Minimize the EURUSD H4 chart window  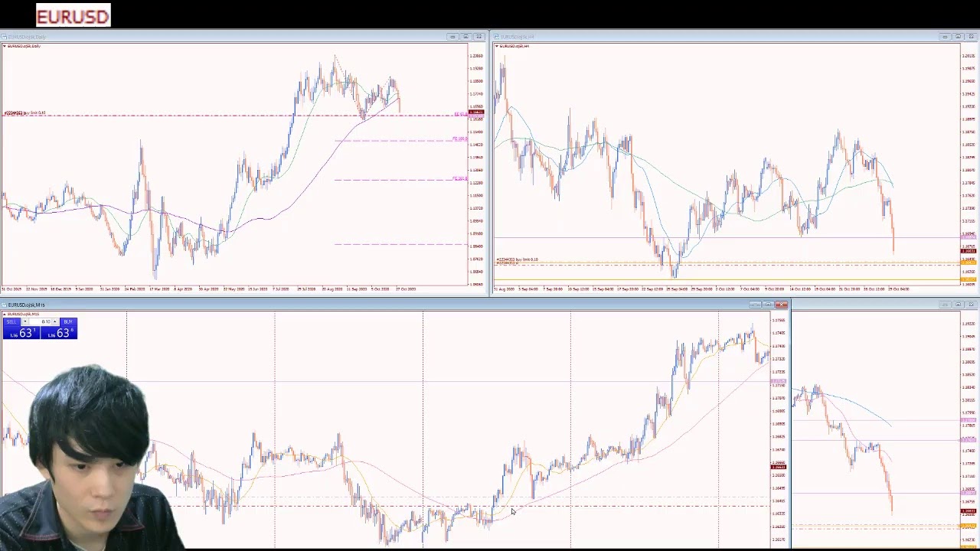point(945,37)
